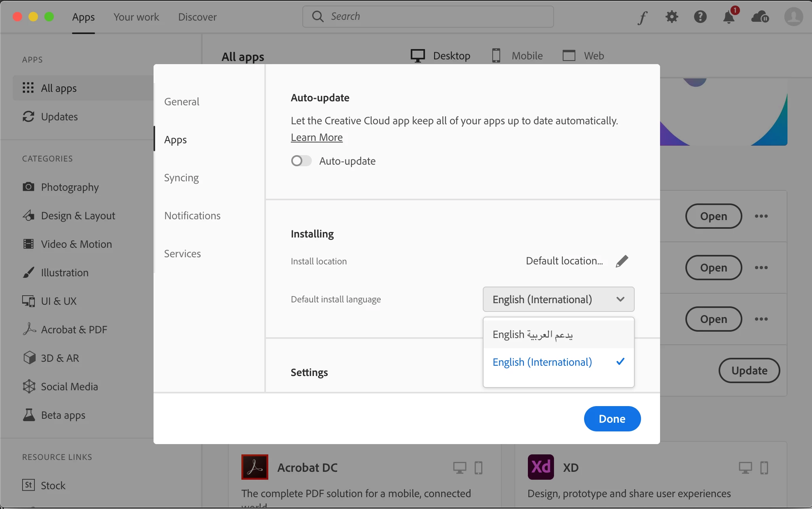The height and width of the screenshot is (509, 812).
Task: Click the first Open button
Action: [x=713, y=216]
